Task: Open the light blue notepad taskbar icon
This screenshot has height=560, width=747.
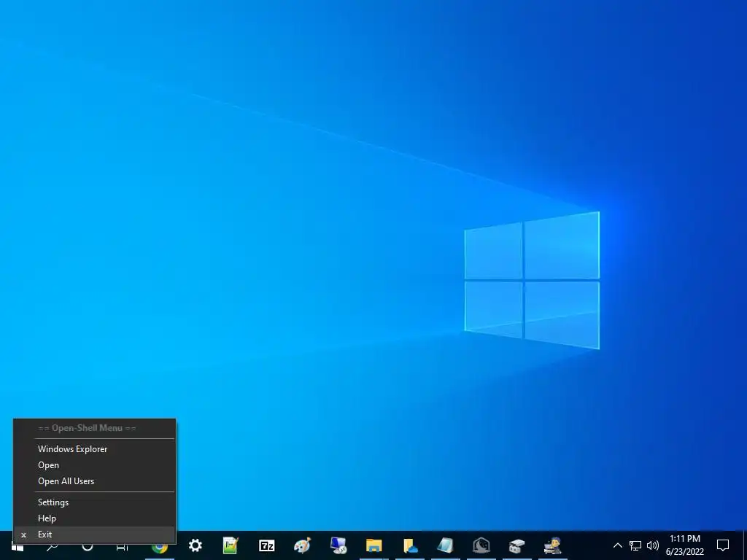Action: (446, 545)
